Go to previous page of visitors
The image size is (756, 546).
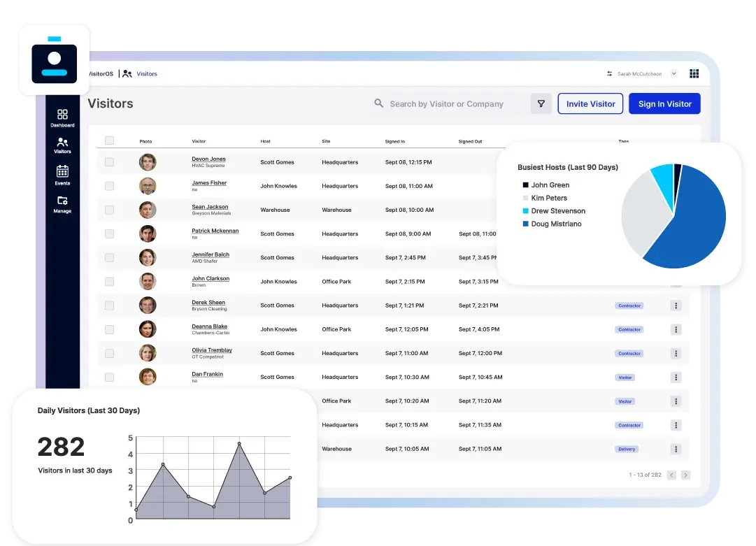pos(671,475)
